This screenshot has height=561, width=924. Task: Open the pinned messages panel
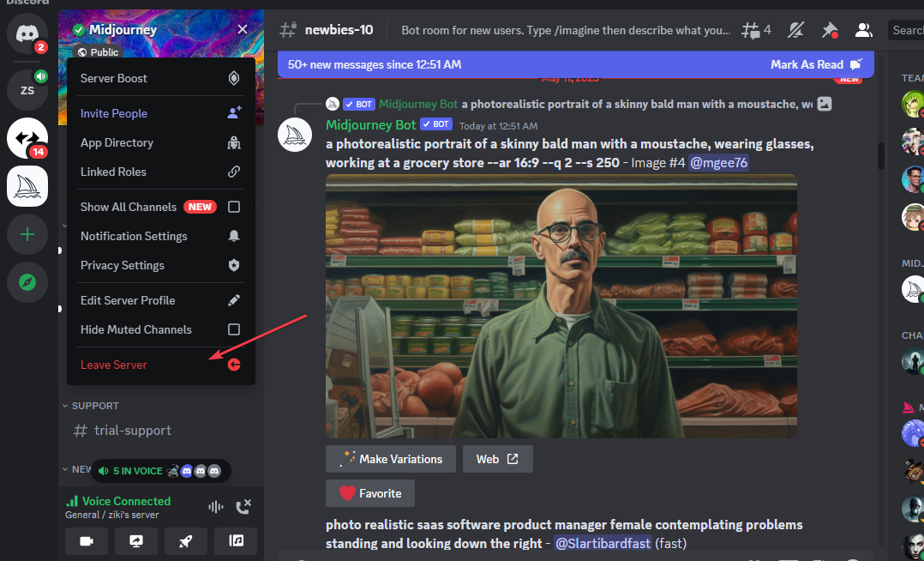[x=830, y=29]
